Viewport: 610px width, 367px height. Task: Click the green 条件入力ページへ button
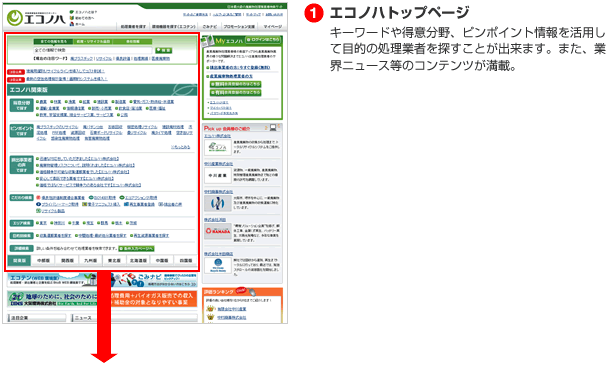coord(137,248)
